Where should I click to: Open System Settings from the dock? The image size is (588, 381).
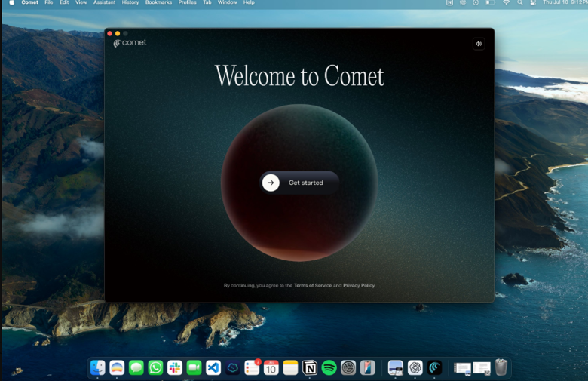348,368
